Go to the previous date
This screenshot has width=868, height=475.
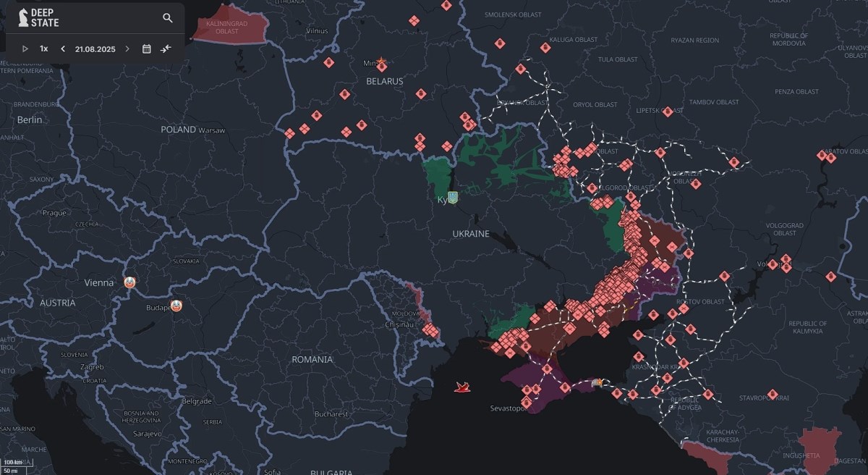63,49
